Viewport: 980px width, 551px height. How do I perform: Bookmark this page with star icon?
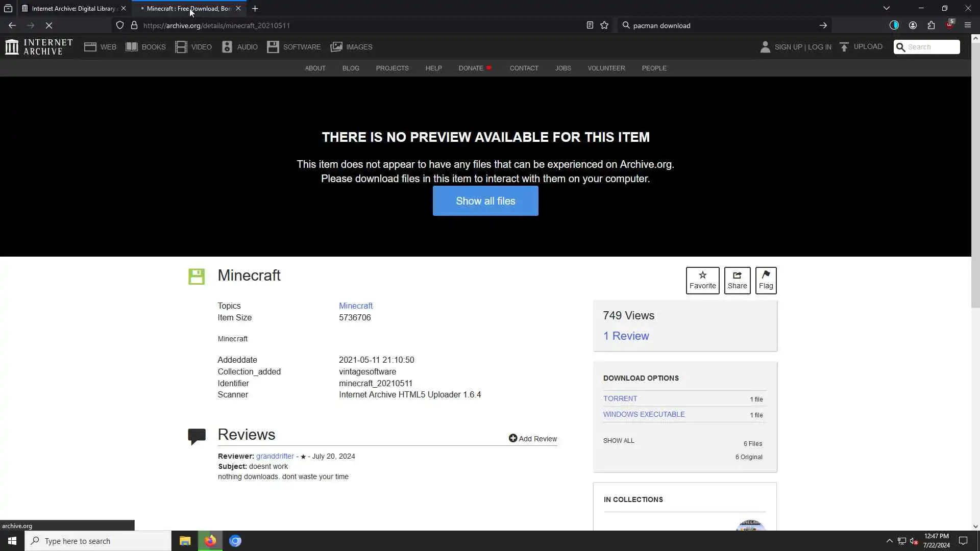pos(604,26)
